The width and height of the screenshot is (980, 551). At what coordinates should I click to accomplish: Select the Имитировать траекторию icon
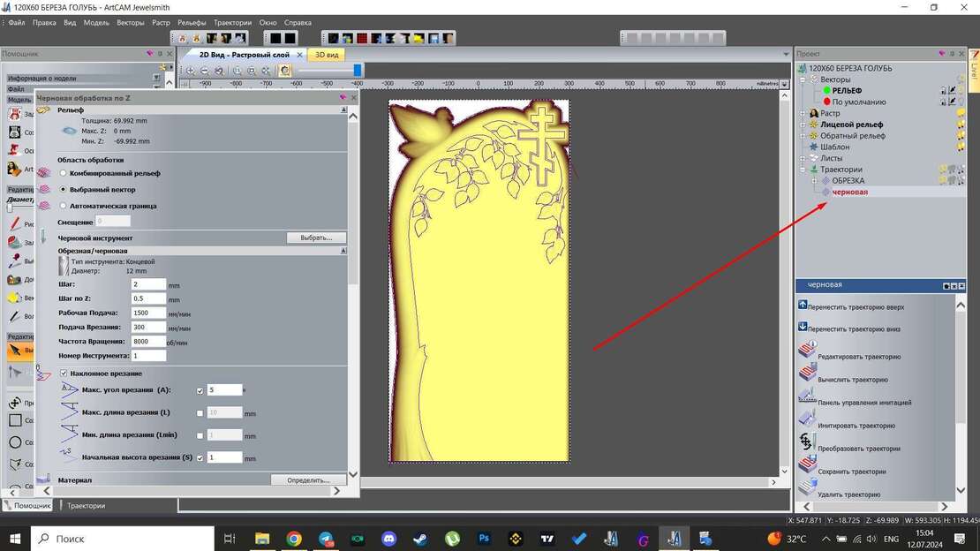[806, 418]
